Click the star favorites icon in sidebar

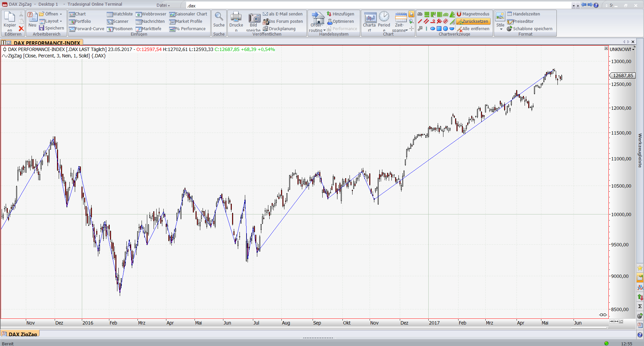click(640, 268)
